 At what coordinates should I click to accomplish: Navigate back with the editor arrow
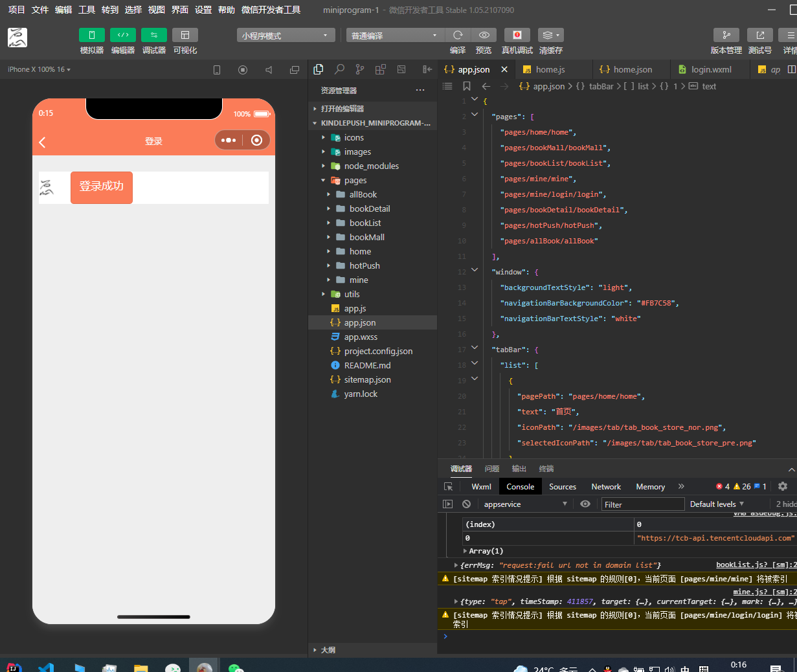coord(486,86)
